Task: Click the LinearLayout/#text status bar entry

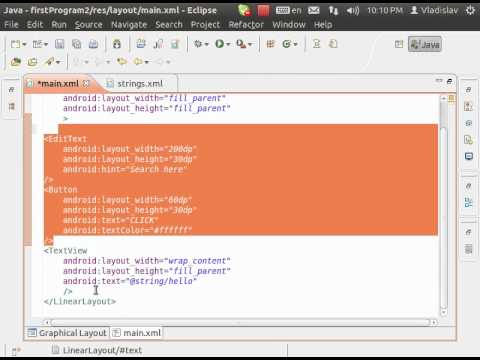Action: pos(102,350)
